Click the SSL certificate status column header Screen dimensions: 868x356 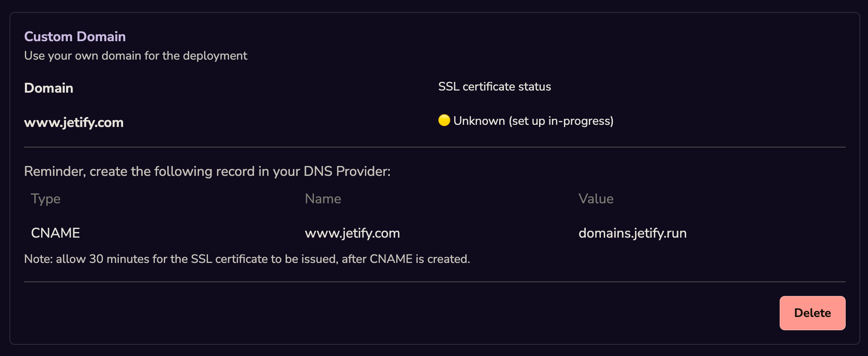pyautogui.click(x=494, y=86)
